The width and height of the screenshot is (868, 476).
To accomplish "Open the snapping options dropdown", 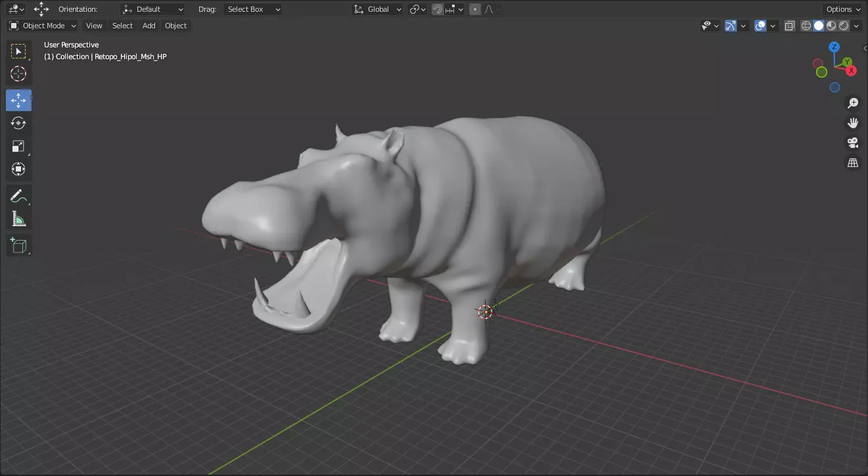I will tap(455, 9).
